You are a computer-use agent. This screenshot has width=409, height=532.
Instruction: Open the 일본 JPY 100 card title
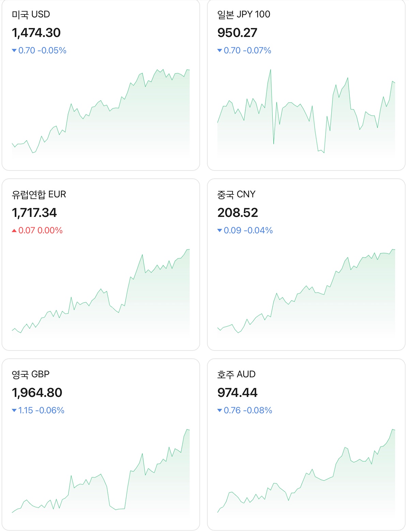244,14
